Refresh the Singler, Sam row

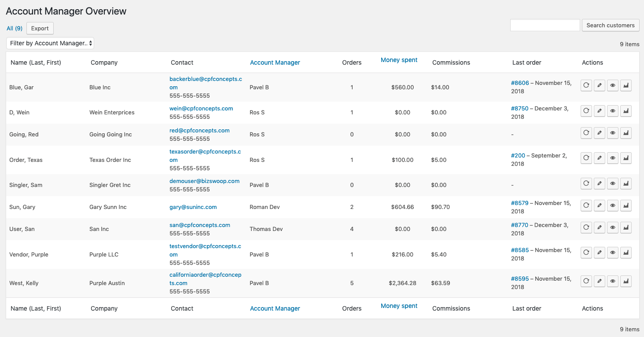click(x=586, y=183)
